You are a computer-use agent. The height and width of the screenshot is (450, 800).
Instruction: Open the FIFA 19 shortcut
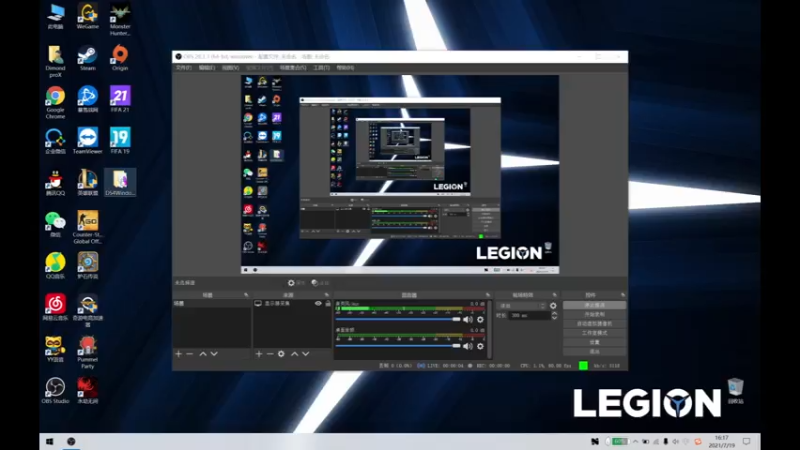[x=120, y=141]
